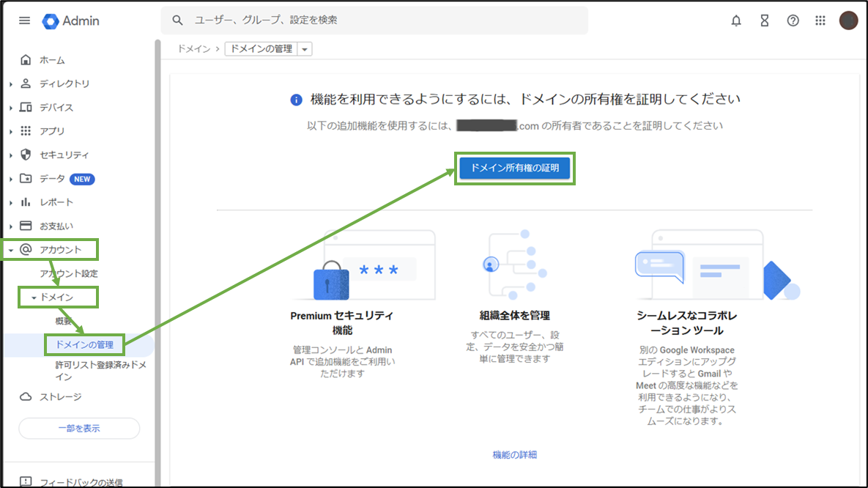Click the アプリ grid icon

[x=26, y=130]
